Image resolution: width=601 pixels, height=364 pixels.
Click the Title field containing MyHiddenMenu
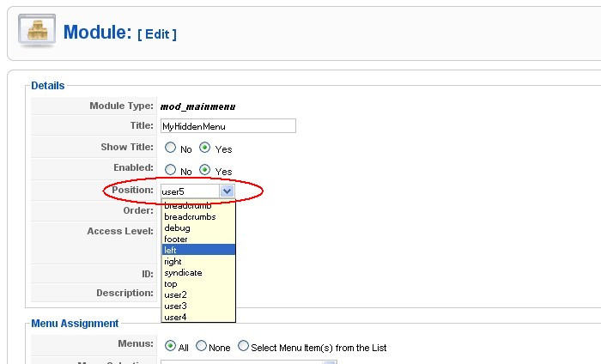point(228,126)
